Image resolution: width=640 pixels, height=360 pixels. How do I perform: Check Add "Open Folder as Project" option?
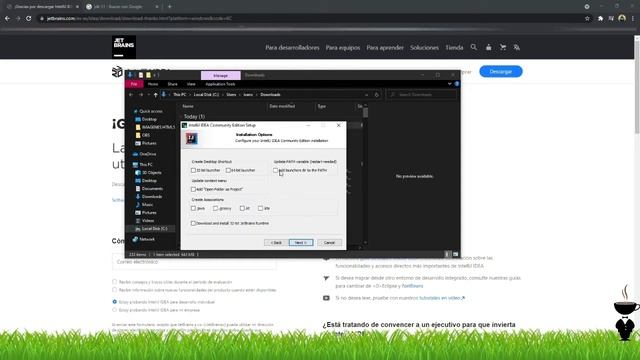(193, 189)
